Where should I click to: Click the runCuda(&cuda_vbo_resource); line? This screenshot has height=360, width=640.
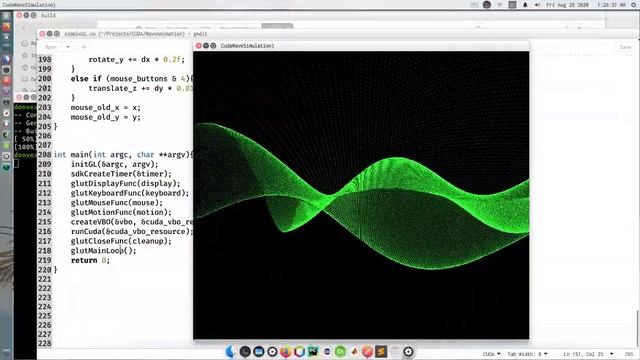coord(131,231)
